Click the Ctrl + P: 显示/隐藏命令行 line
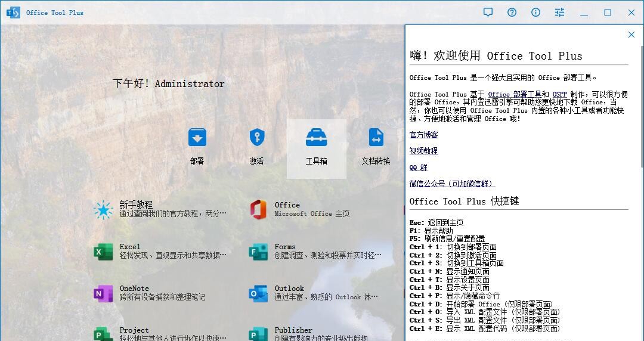Screen dimensions: 644x341 coord(454,296)
